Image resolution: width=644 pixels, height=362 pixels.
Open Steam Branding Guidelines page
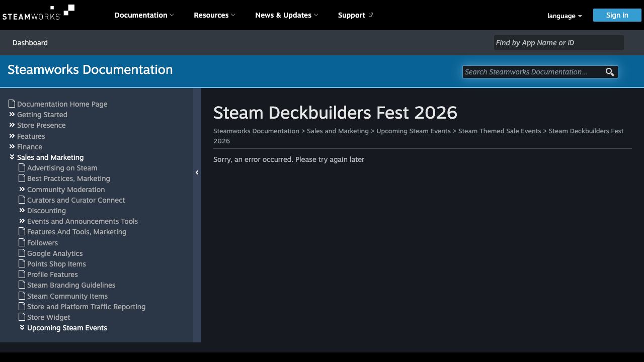pos(71,285)
